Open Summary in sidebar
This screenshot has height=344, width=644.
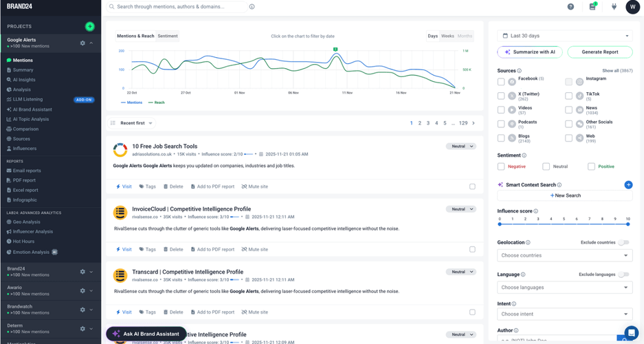click(x=23, y=70)
